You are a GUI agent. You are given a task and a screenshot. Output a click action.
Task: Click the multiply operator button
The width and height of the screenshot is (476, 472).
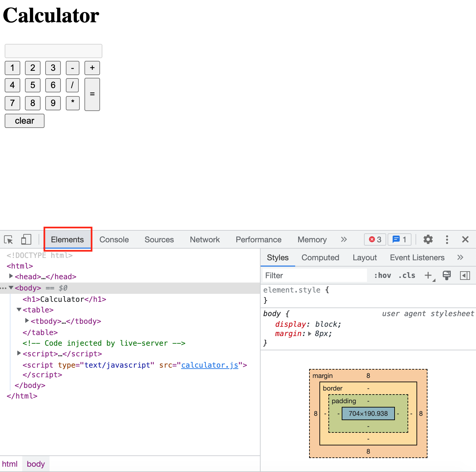pos(73,103)
